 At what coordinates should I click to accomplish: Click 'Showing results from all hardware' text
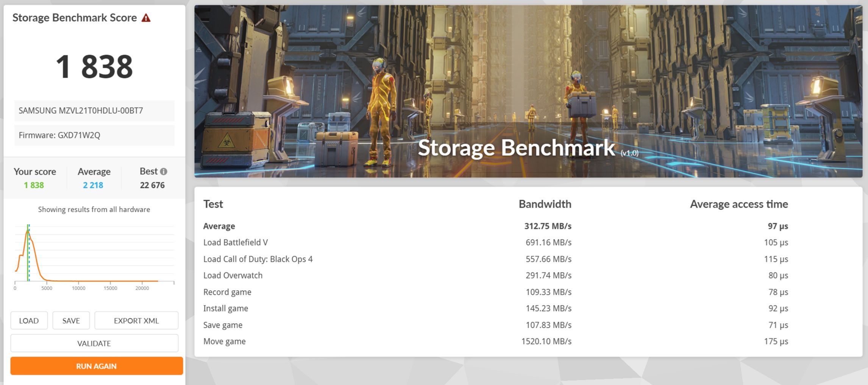coord(94,210)
